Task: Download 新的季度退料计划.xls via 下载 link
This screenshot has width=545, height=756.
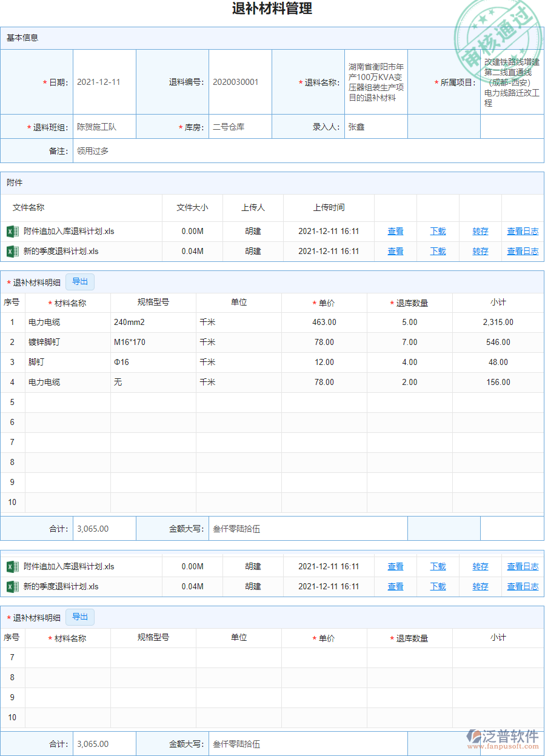Action: click(438, 251)
